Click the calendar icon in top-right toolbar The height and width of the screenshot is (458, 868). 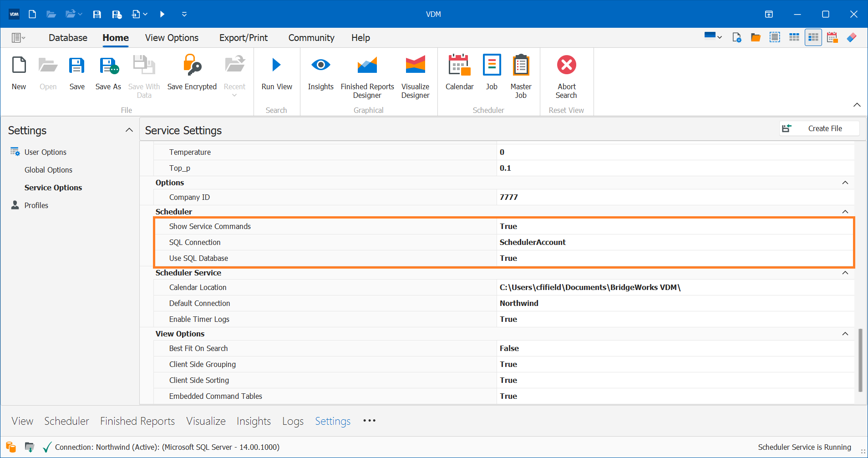pyautogui.click(x=832, y=37)
